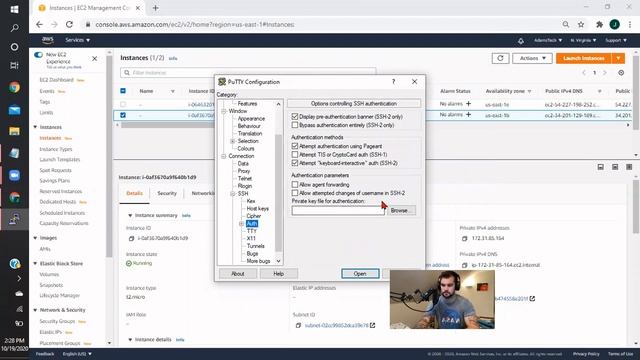640x360 pixels.
Task: Switch to Details tab
Action: pos(134,193)
